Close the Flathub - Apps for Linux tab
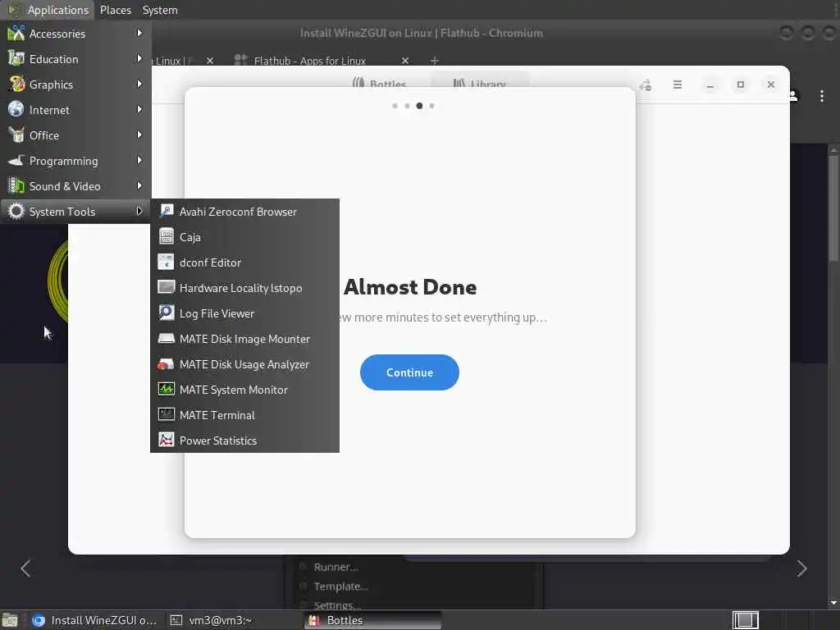This screenshot has height=630, width=840. point(405,61)
